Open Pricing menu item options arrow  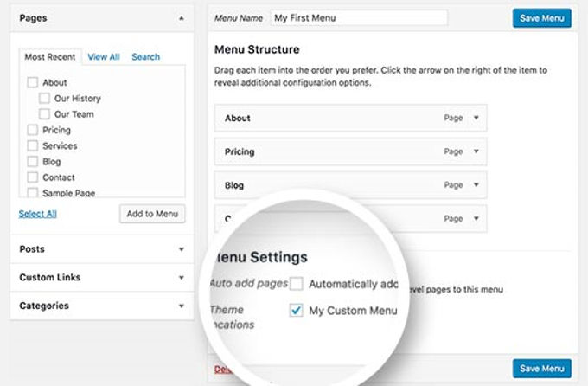pos(476,151)
